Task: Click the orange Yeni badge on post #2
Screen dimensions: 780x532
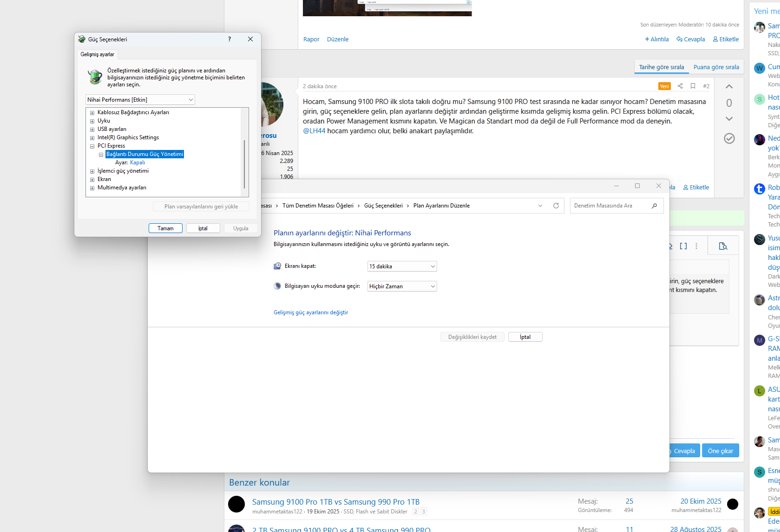Action: [664, 86]
